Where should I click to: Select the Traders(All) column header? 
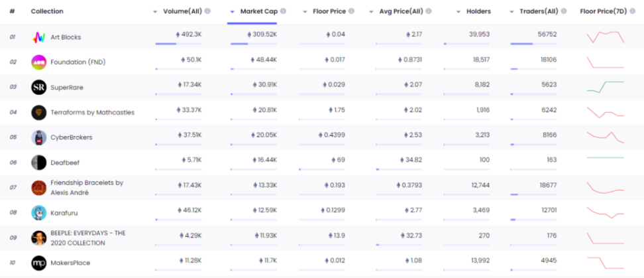point(539,11)
